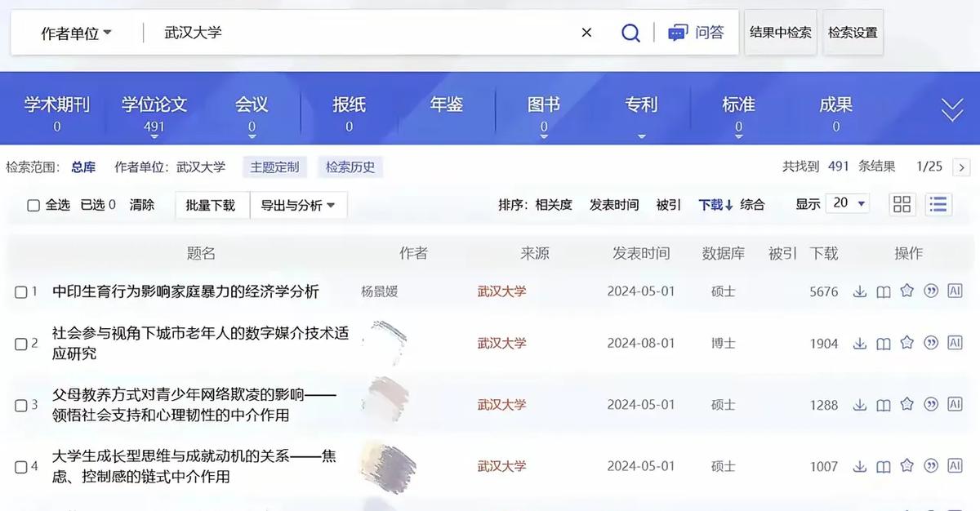The height and width of the screenshot is (511, 980).
Task: Expand the arrow under 专利 tab
Action: coord(641,137)
